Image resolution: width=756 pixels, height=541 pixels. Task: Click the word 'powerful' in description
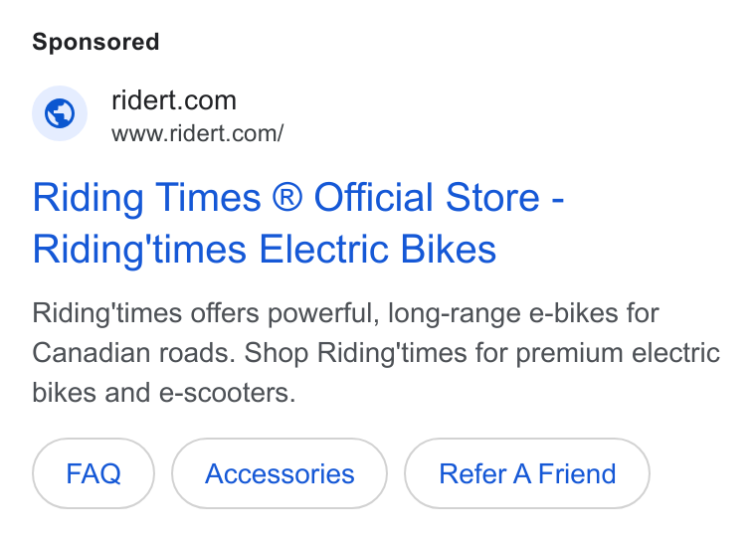click(x=320, y=313)
